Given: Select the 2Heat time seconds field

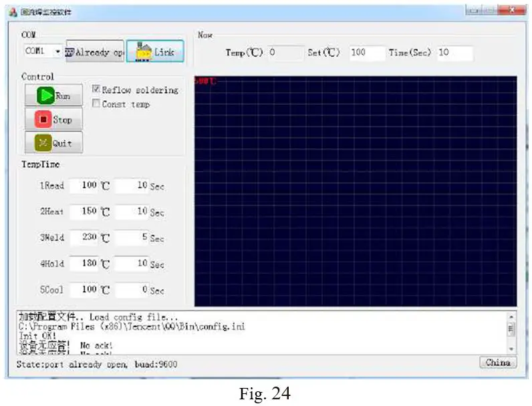Looking at the screenshot, I should click(131, 212).
